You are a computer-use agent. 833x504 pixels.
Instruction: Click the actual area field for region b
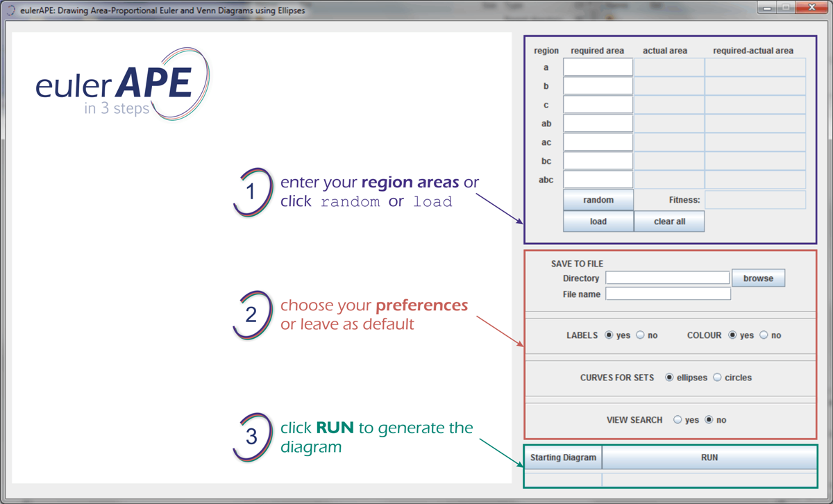[669, 86]
